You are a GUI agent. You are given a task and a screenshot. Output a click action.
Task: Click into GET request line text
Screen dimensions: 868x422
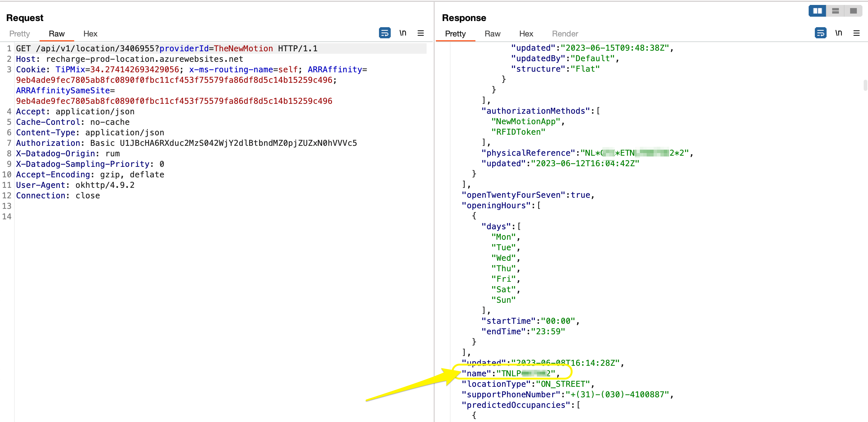point(166,49)
